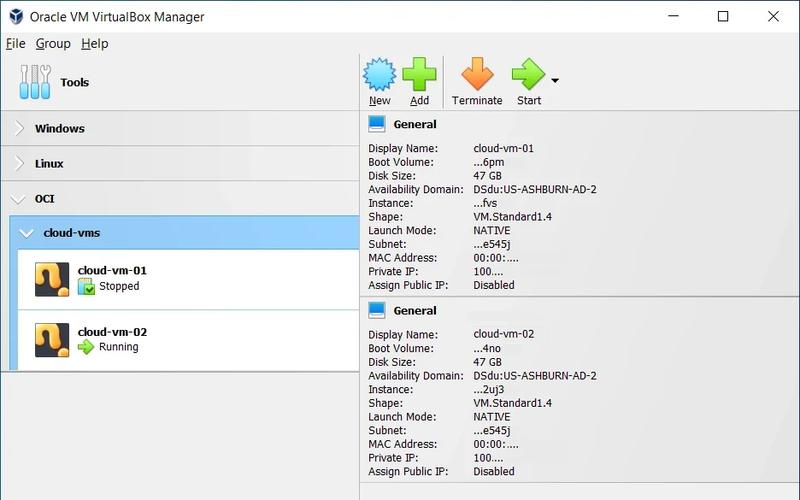Click the New button label
Image resolution: width=800 pixels, height=500 pixels.
[x=380, y=101]
